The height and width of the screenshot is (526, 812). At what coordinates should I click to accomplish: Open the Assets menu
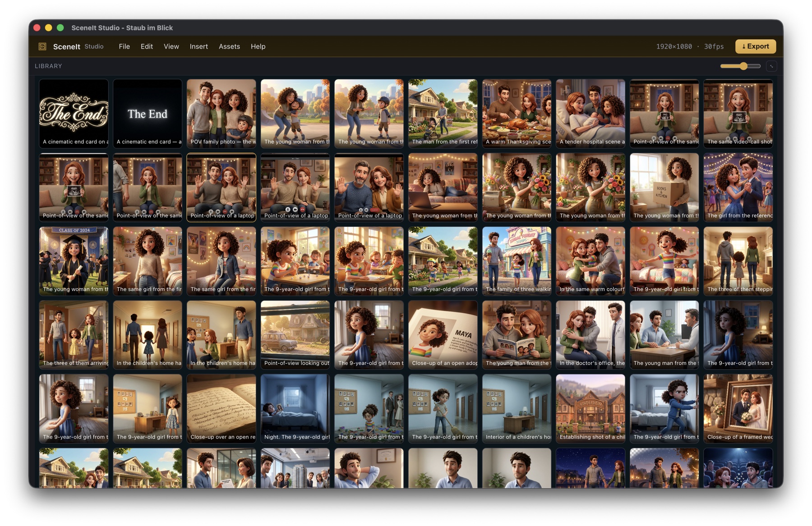[x=229, y=46]
